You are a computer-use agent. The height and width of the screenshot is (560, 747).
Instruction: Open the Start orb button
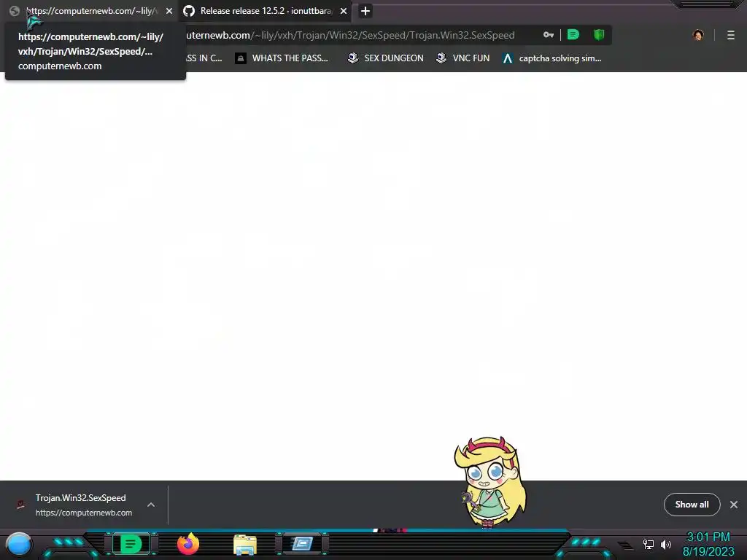[x=19, y=544]
